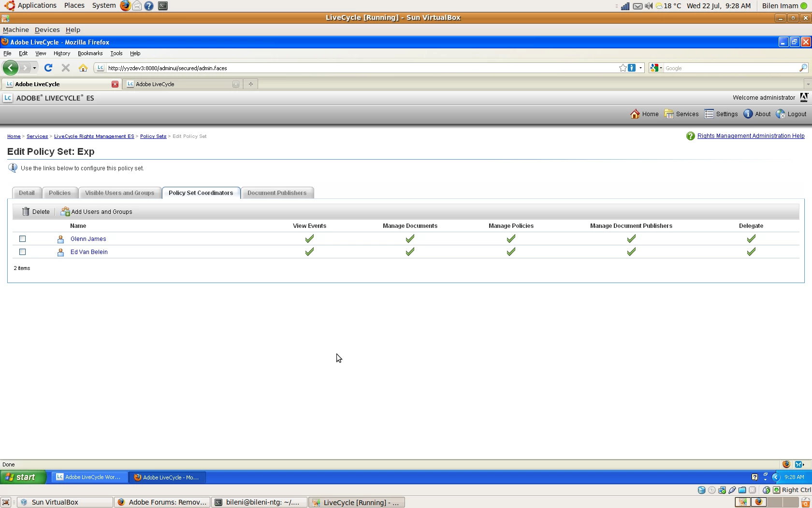812x508 pixels.
Task: Open the Firefox History menu
Action: click(62, 53)
